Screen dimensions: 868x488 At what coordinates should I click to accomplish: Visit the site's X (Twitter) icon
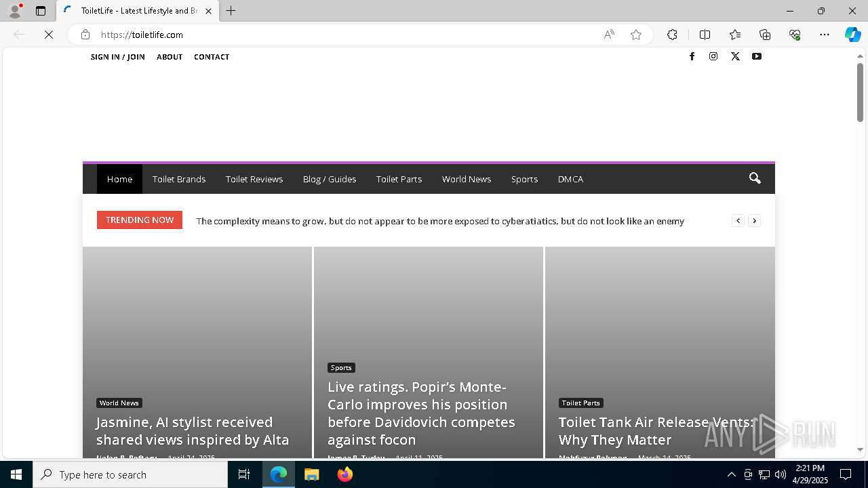click(735, 56)
